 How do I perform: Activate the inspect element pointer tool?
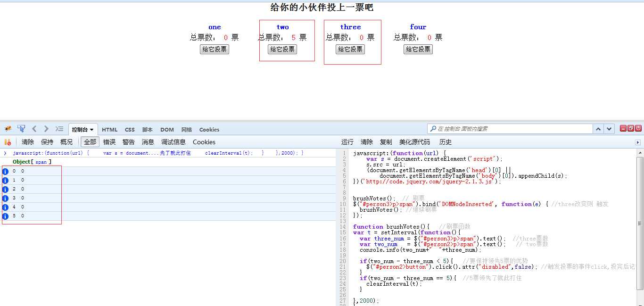tap(21, 129)
